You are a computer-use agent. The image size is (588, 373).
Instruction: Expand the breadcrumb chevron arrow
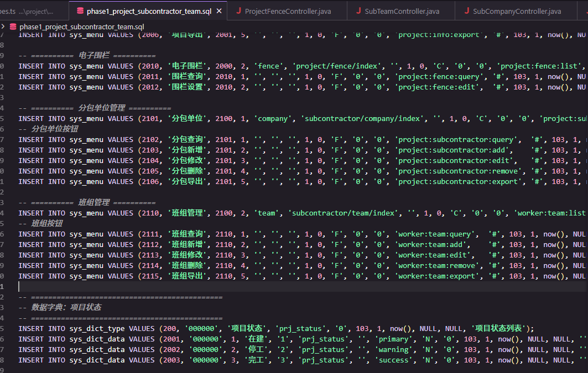point(4,26)
